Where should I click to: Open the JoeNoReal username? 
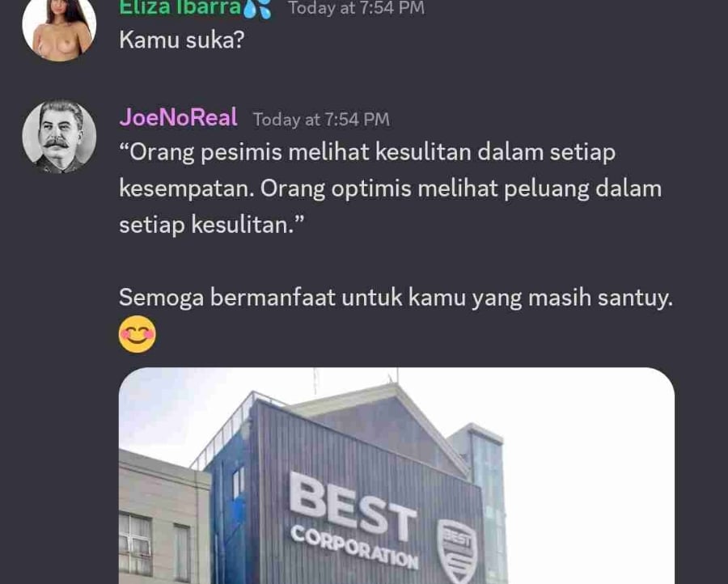pyautogui.click(x=178, y=117)
